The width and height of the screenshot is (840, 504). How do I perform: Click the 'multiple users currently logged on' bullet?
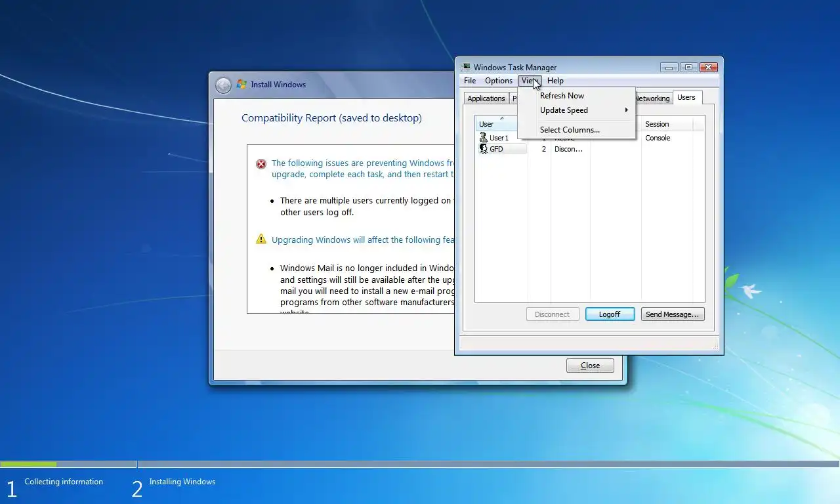pyautogui.click(x=366, y=207)
